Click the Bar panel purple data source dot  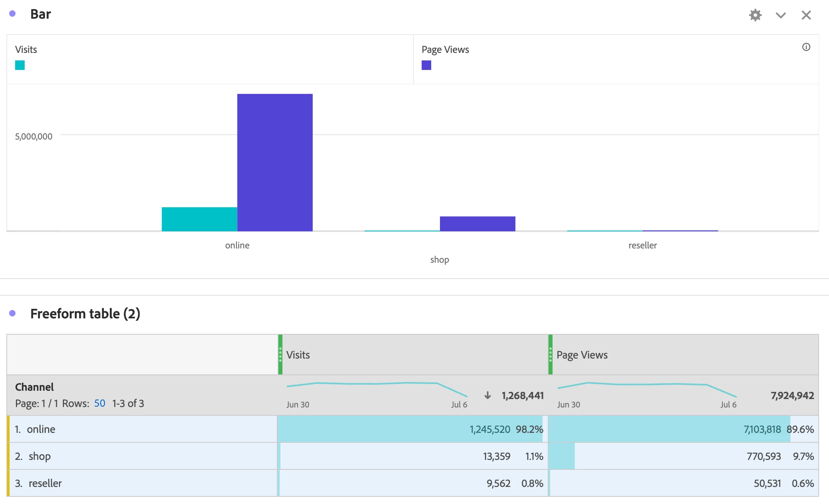pyautogui.click(x=12, y=14)
